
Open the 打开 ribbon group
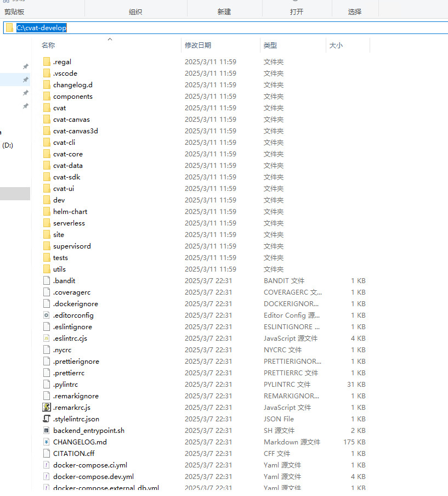click(297, 12)
